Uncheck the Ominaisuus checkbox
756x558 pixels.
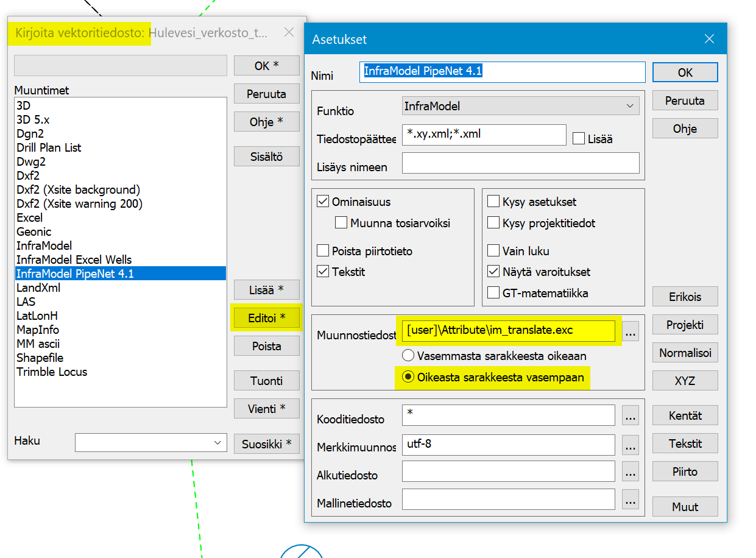click(x=323, y=202)
